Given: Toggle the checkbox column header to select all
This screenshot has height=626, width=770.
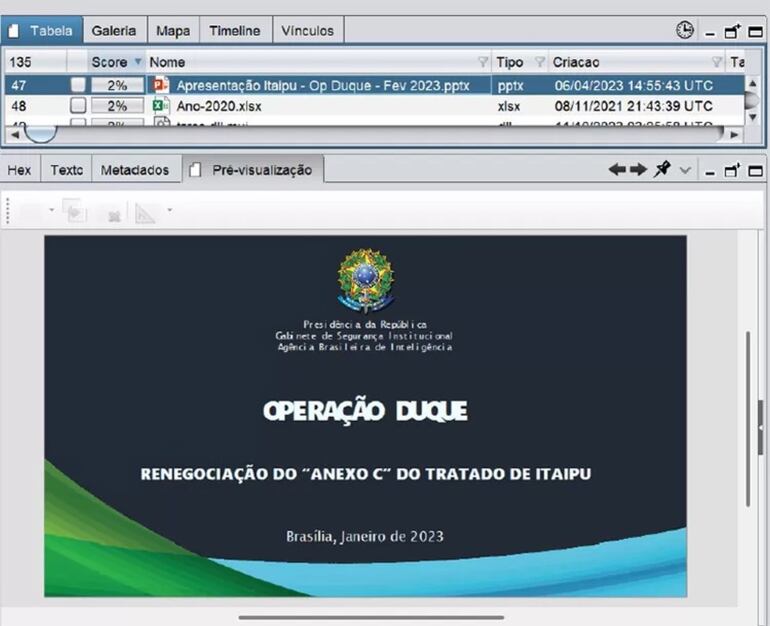Looking at the screenshot, I should 78,62.
